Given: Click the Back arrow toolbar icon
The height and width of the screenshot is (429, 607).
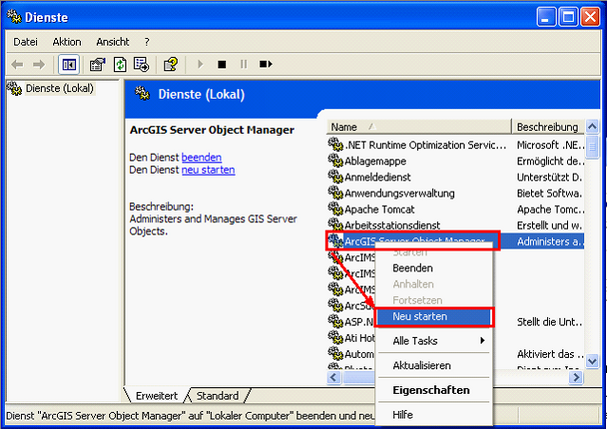Looking at the screenshot, I should (x=17, y=64).
